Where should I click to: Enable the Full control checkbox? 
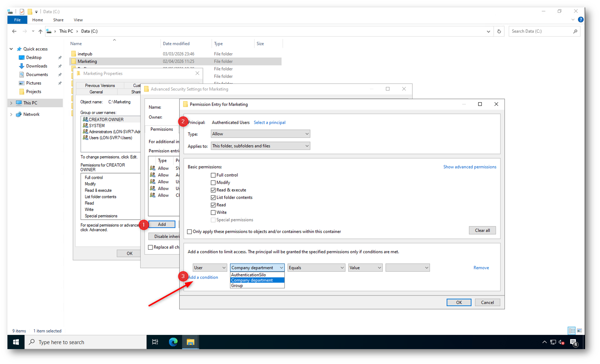(213, 175)
